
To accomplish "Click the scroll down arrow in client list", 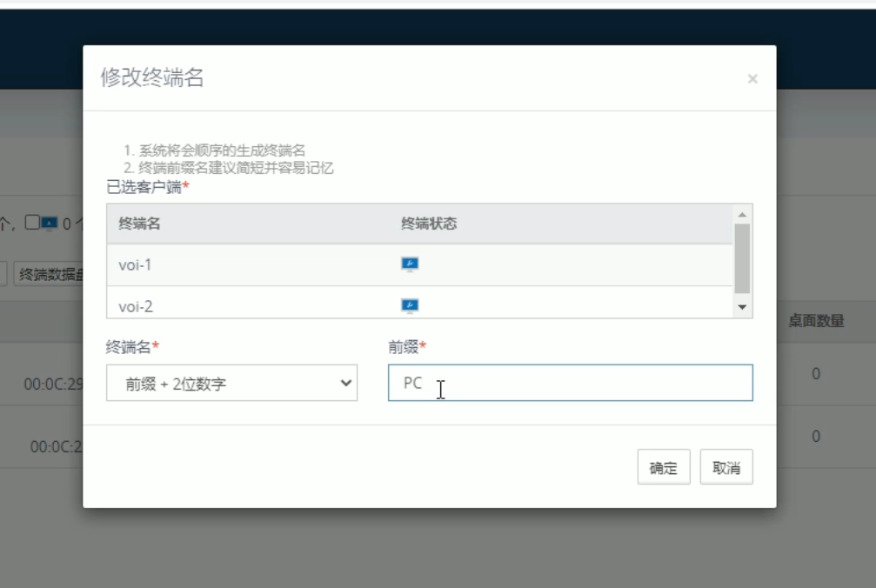I will click(742, 307).
